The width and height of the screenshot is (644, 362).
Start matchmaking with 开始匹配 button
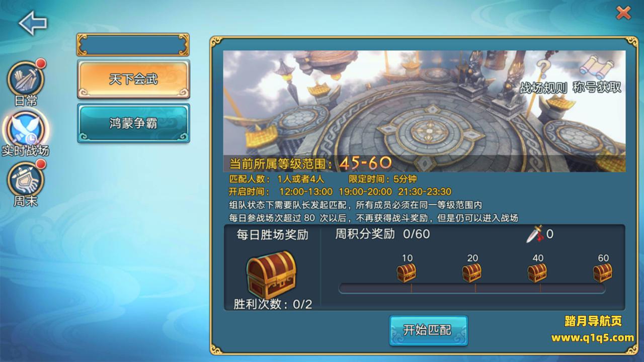[428, 330]
